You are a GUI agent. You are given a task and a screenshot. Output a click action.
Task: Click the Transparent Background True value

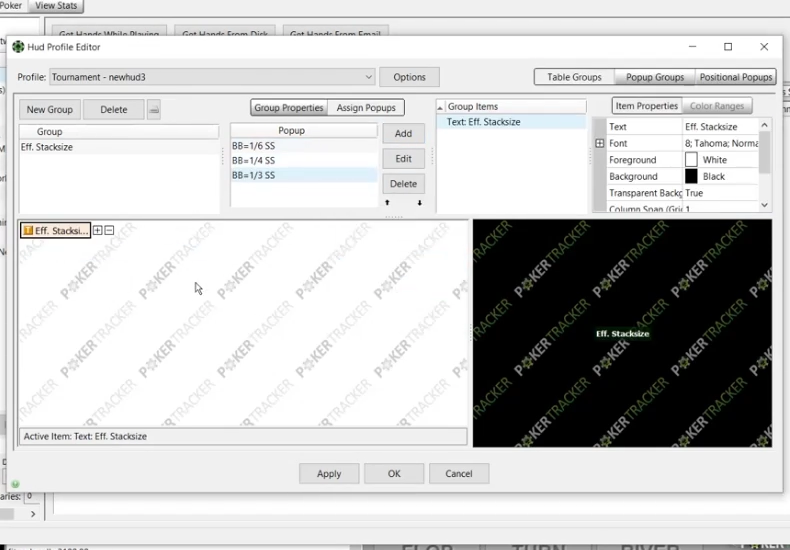[x=720, y=193]
